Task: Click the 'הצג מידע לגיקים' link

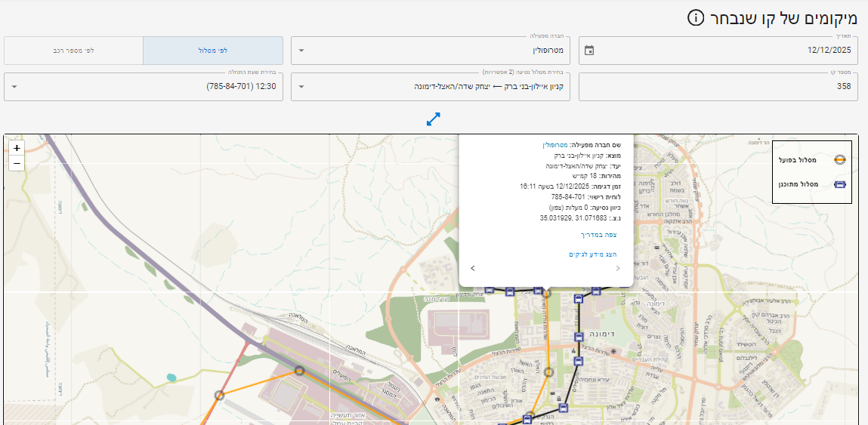Action: click(592, 254)
